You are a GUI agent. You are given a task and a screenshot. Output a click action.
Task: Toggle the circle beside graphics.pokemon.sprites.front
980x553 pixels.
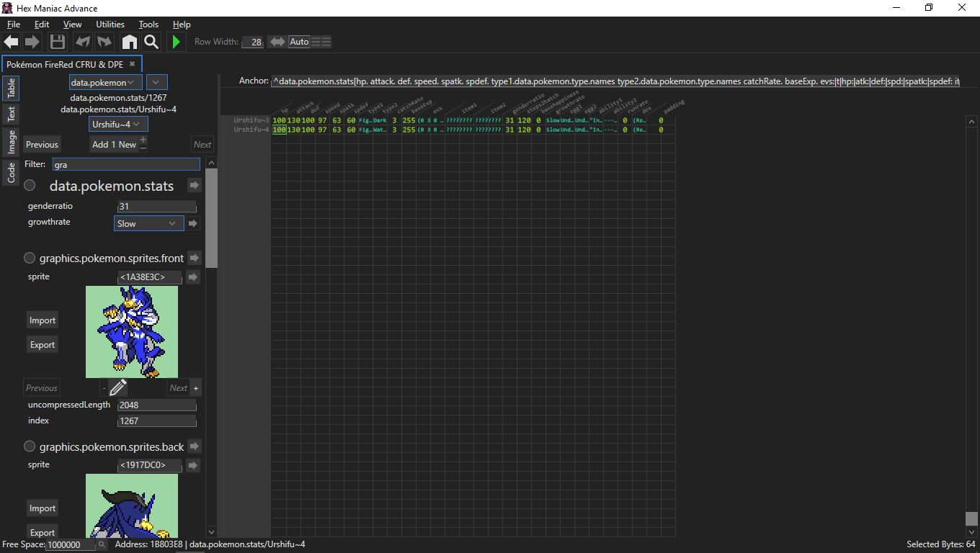coord(30,258)
